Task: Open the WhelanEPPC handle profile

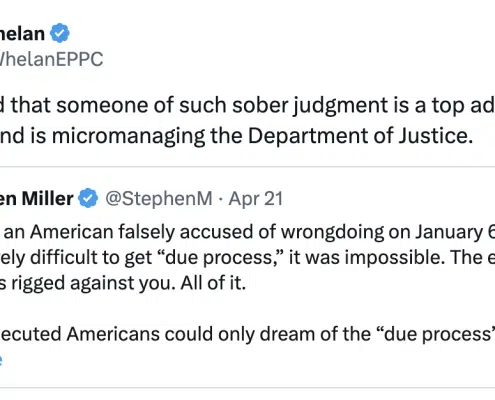Action: pyautogui.click(x=51, y=59)
